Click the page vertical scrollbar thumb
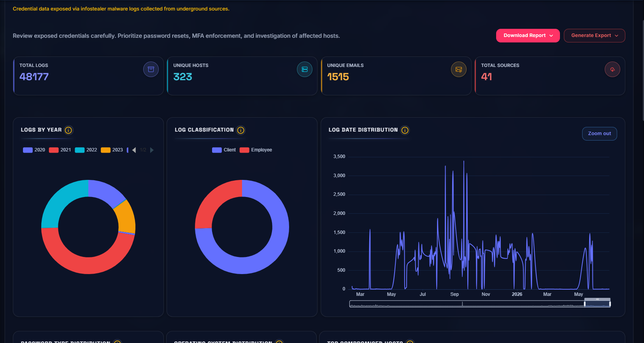The width and height of the screenshot is (644, 343). (x=642, y=70)
